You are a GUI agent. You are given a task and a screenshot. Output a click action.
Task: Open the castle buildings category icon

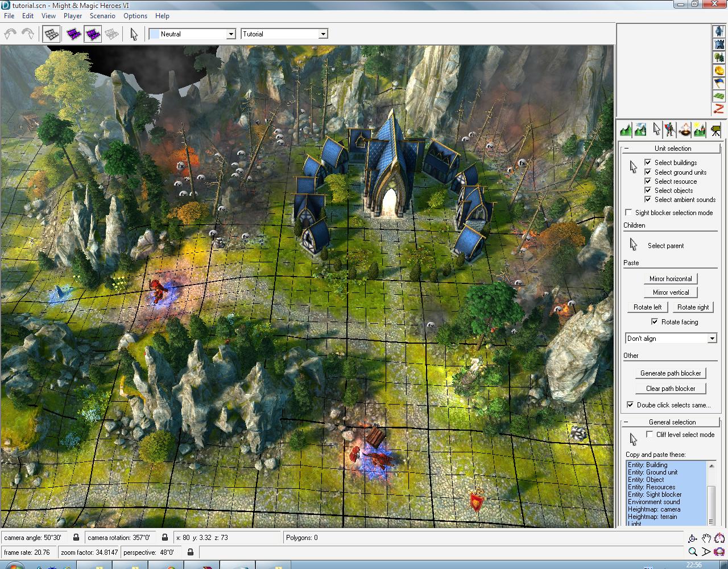[x=719, y=44]
